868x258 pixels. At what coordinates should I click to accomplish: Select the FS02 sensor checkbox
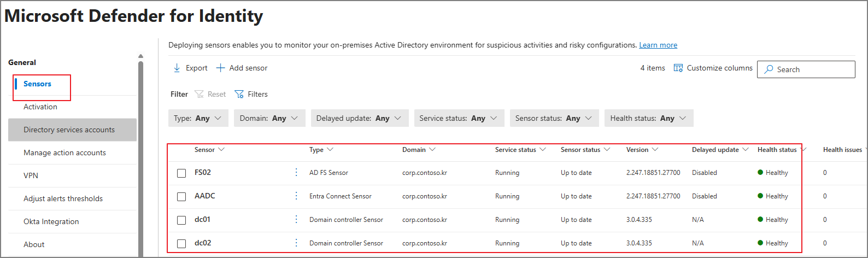(181, 173)
